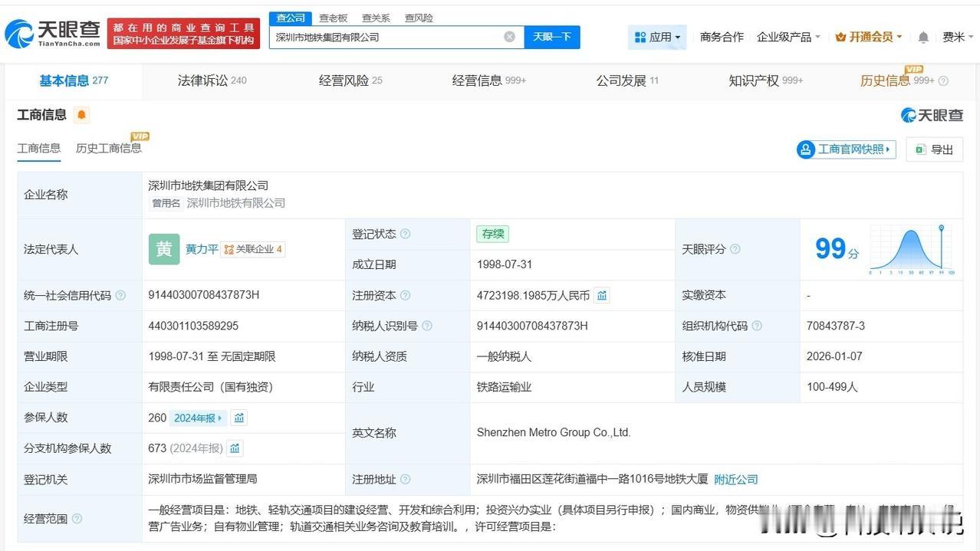Click help icon beside 统一社会信用代码

120,295
